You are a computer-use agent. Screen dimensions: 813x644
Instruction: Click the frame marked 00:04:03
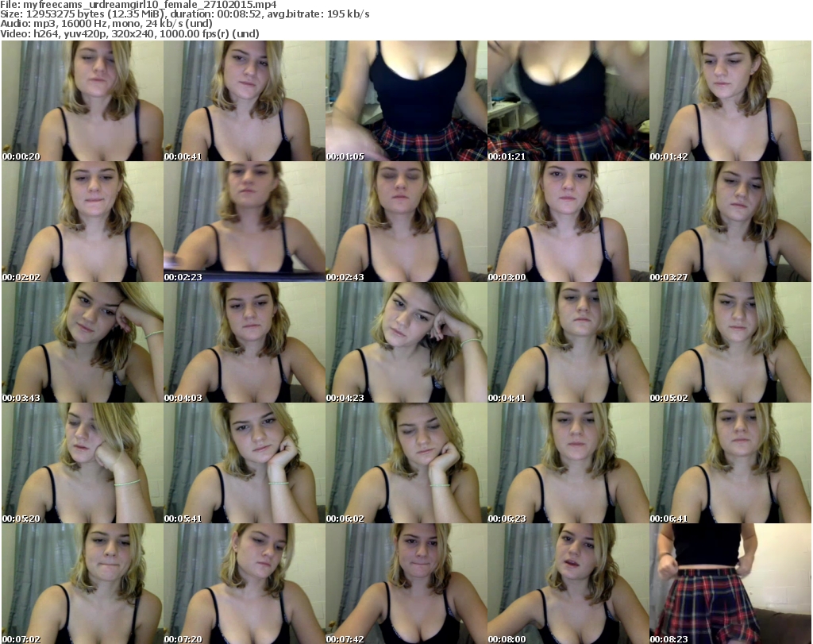coord(245,342)
